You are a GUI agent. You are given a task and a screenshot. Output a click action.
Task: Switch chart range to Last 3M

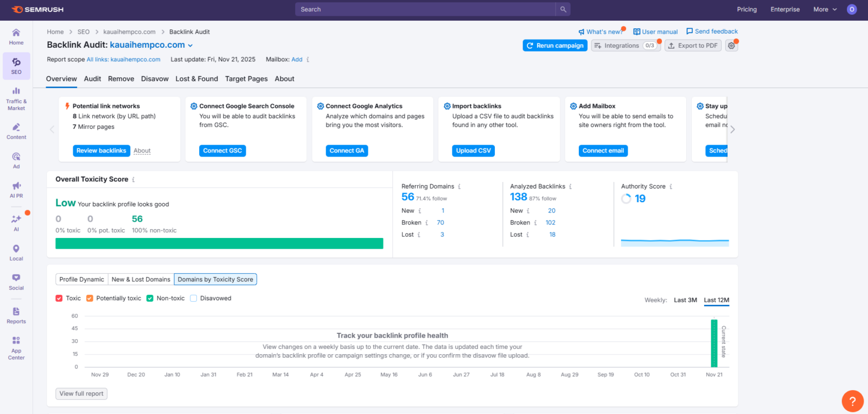tap(685, 300)
